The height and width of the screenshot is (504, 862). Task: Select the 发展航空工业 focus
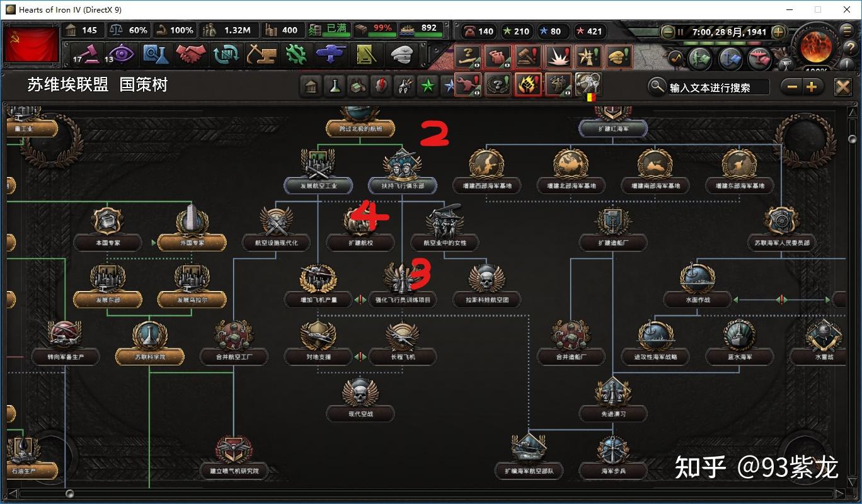tap(317, 172)
